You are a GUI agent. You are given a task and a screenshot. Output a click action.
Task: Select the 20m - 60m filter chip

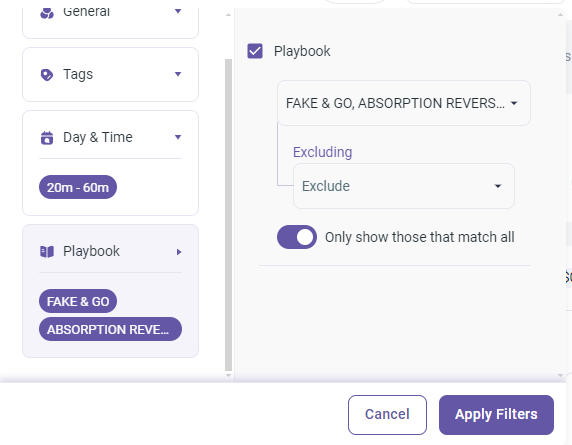(x=78, y=187)
